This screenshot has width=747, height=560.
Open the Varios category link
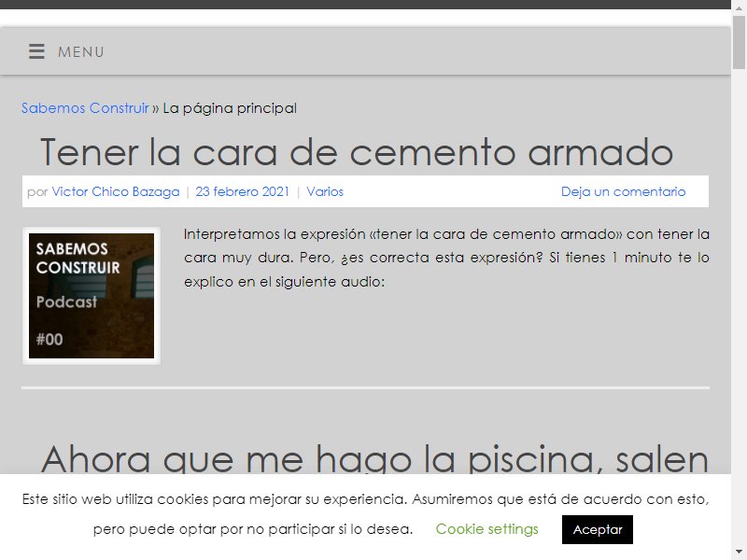(325, 191)
